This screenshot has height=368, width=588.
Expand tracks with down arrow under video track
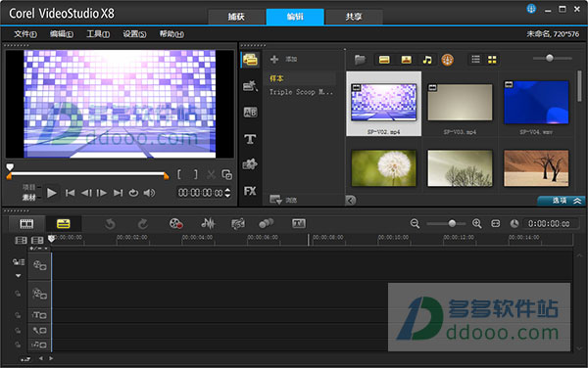point(18,276)
